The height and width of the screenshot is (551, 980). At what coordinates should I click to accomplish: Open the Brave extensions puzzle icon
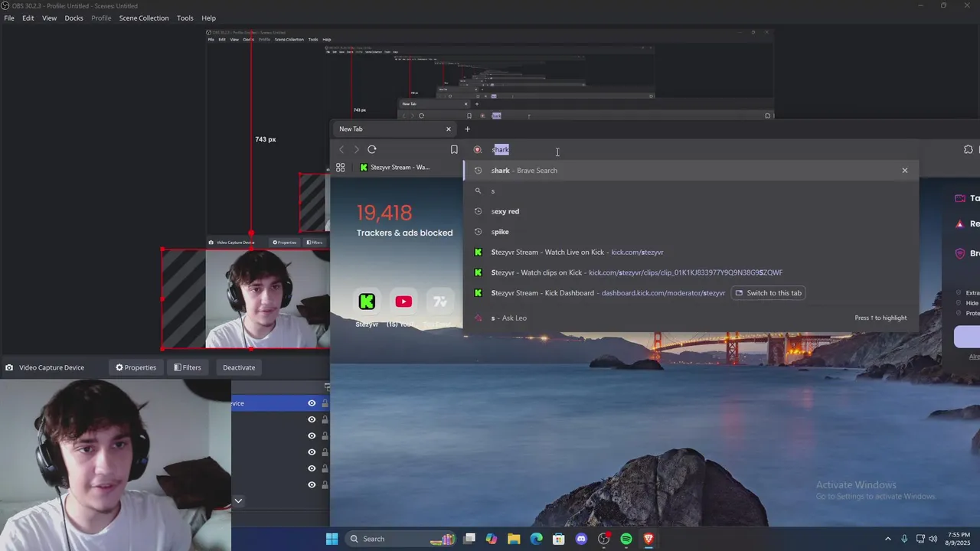point(968,149)
